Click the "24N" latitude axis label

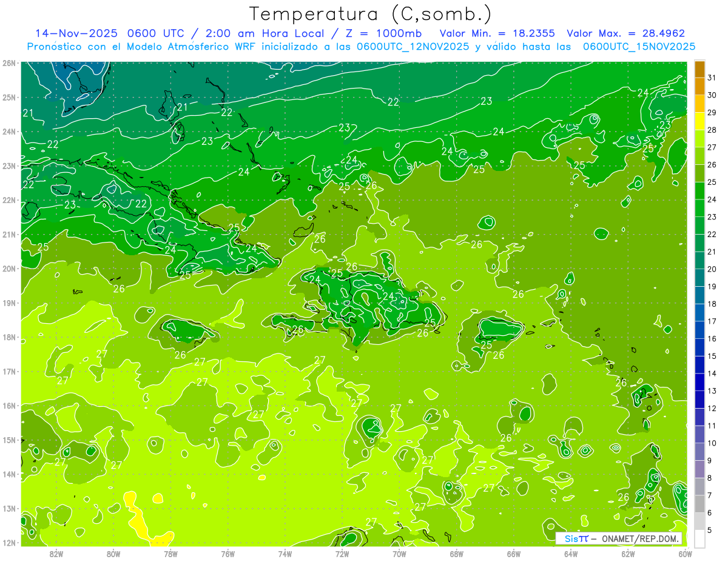pyautogui.click(x=9, y=132)
